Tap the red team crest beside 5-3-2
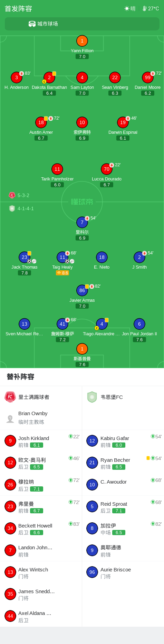 click(12, 195)
